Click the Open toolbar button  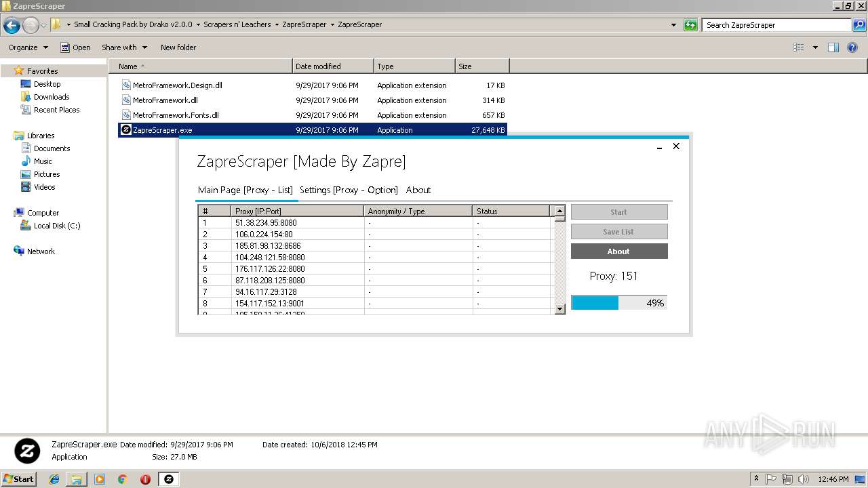coord(75,47)
